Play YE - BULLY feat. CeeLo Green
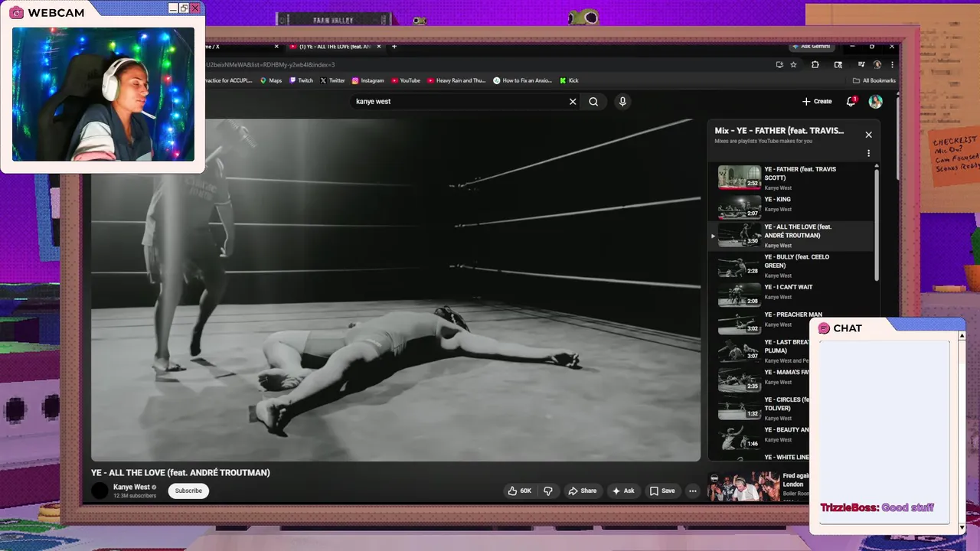The image size is (980, 551). point(792,266)
